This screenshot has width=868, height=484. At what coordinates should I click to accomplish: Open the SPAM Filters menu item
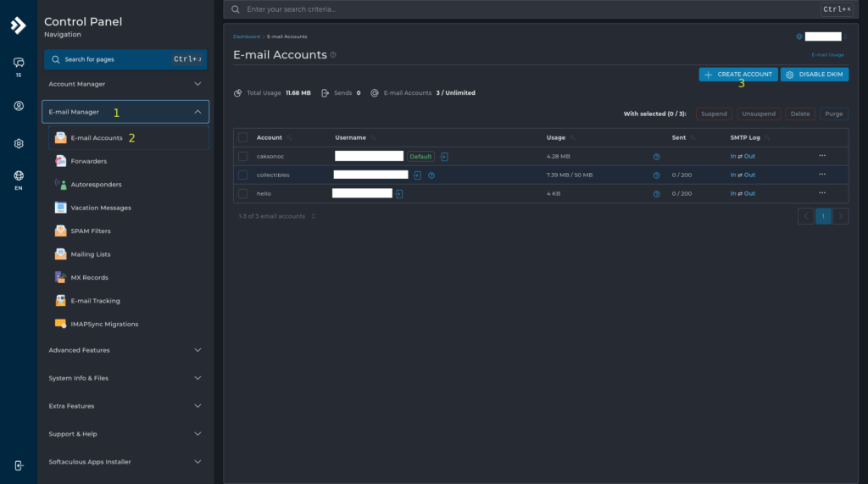tap(129, 231)
